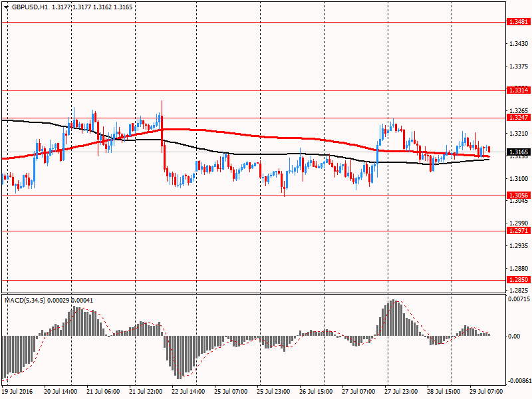Open the chart menu triangle beside GBPUSD,H1
The width and height of the screenshot is (532, 399).
[7, 7]
